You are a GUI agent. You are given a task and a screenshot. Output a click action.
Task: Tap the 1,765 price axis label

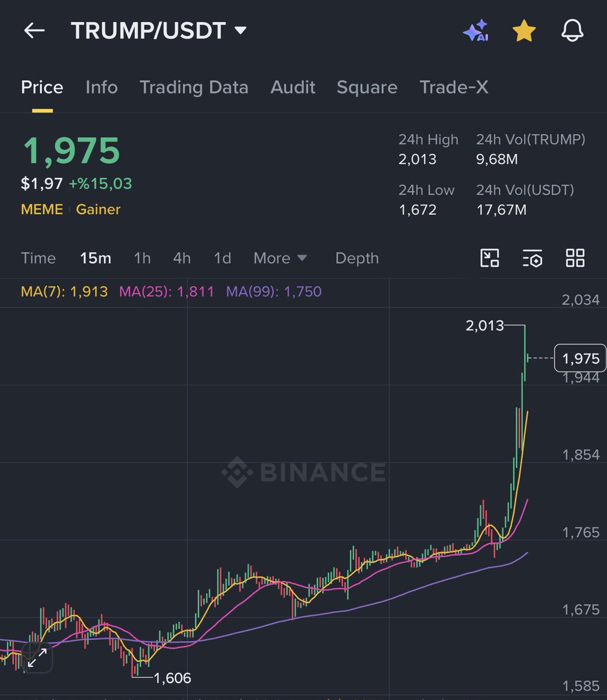(581, 532)
